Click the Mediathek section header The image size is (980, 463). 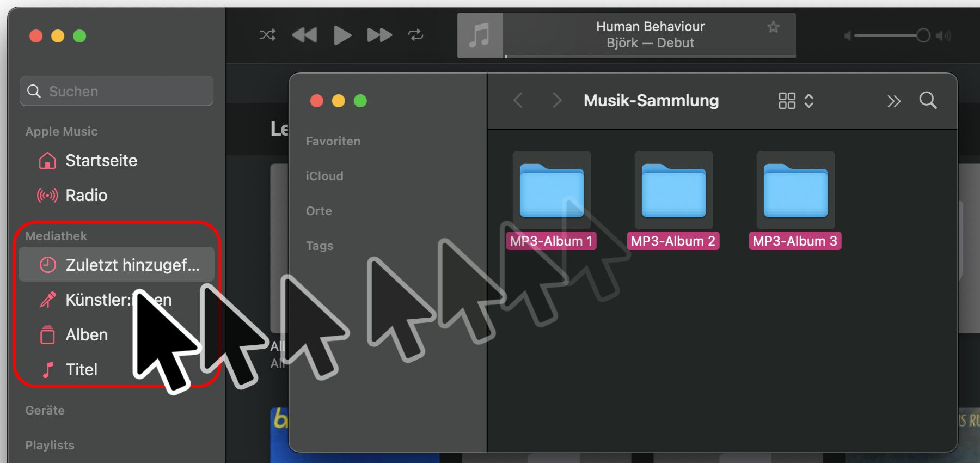[56, 236]
